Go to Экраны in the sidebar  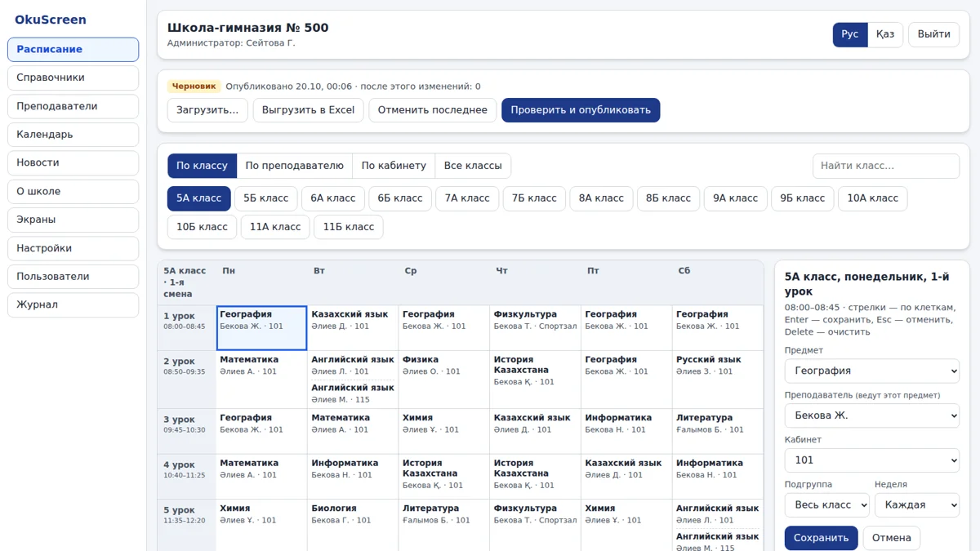click(73, 220)
